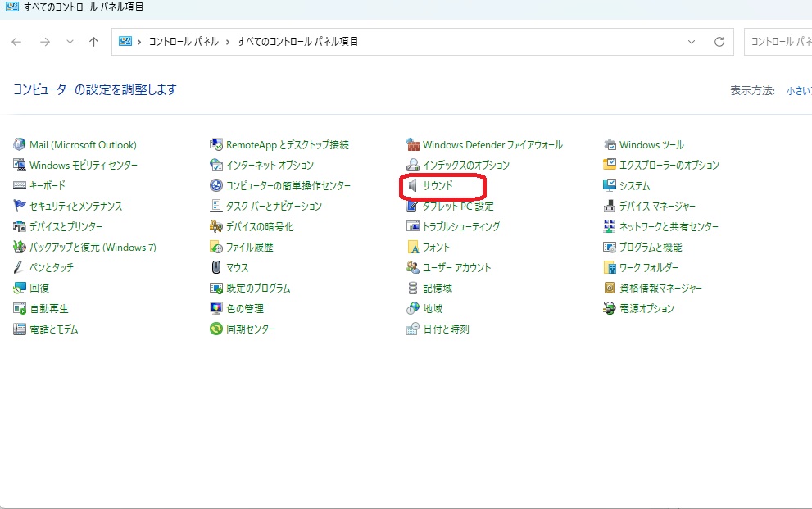
Task: Click the 電源オプション icon
Action: tap(610, 309)
